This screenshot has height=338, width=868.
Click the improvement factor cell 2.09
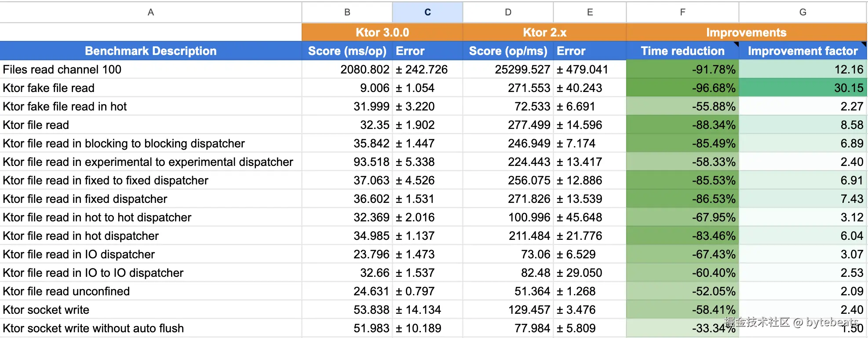[802, 291]
